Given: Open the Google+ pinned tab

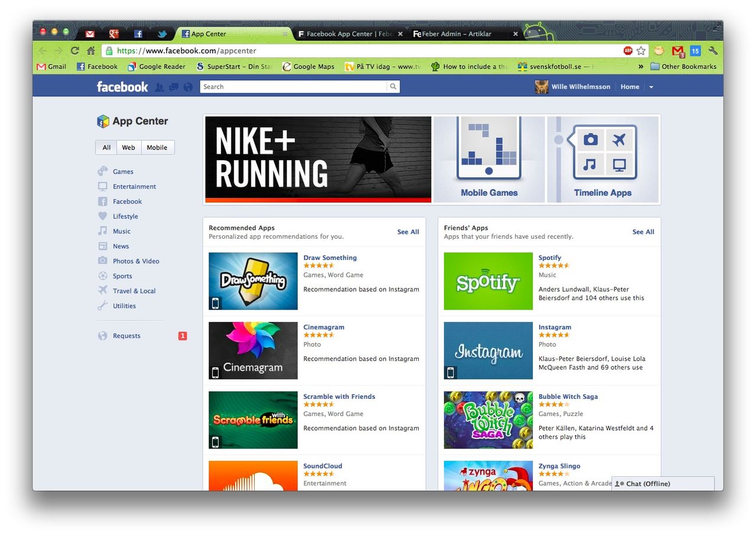Looking at the screenshot, I should (x=114, y=34).
